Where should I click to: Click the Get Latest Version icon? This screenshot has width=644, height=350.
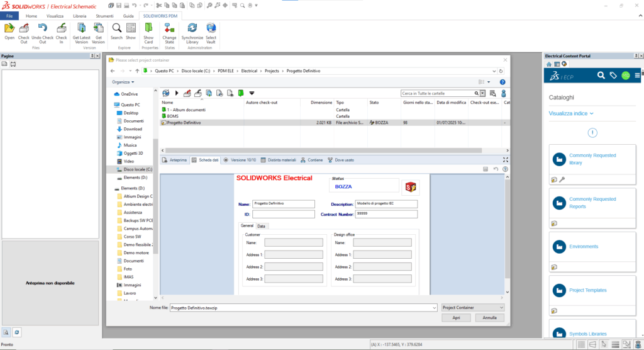[80, 28]
